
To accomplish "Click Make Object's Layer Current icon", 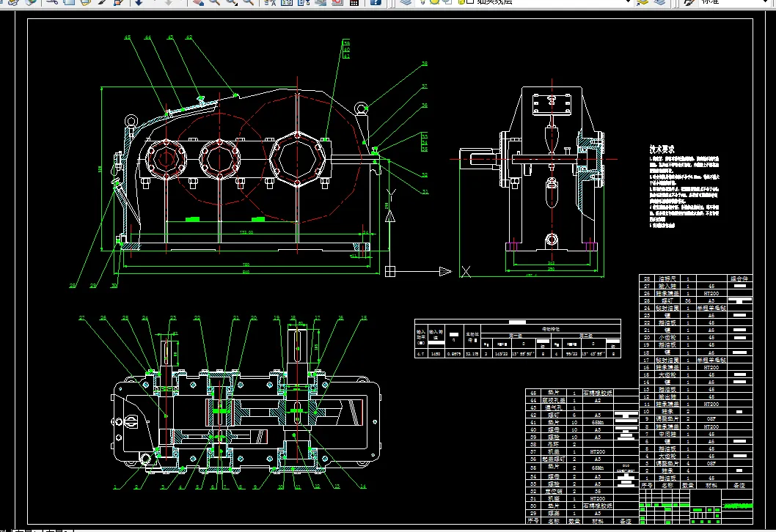I will coord(642,2).
